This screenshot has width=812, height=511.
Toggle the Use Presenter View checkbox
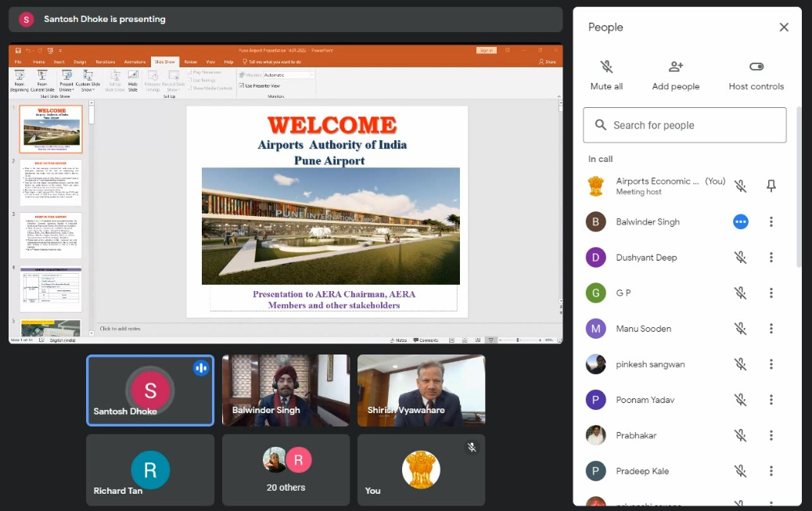coord(242,85)
